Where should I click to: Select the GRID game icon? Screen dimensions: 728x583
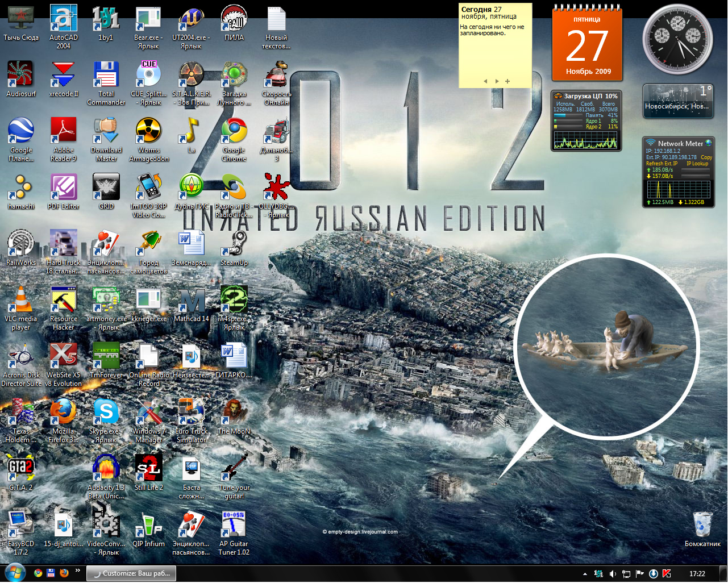pyautogui.click(x=106, y=191)
